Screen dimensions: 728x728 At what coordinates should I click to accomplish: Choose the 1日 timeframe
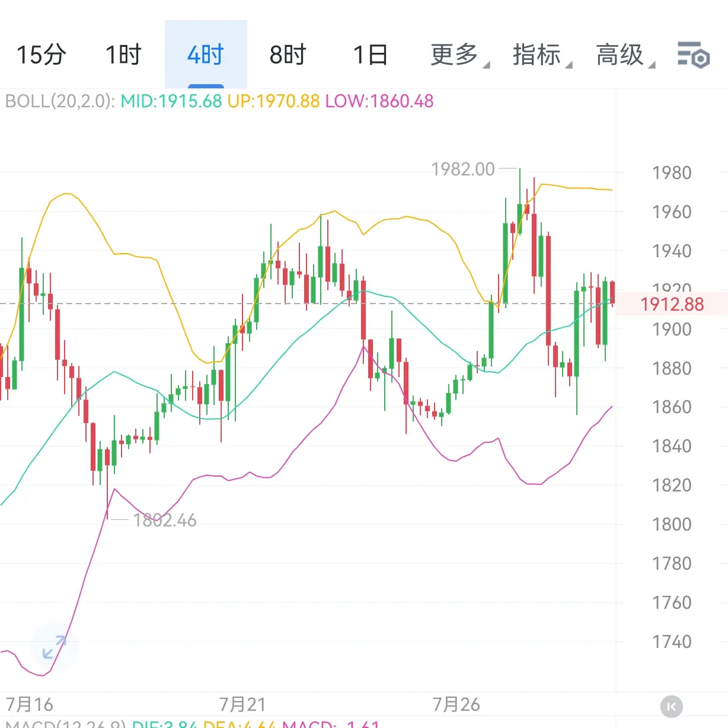371,55
